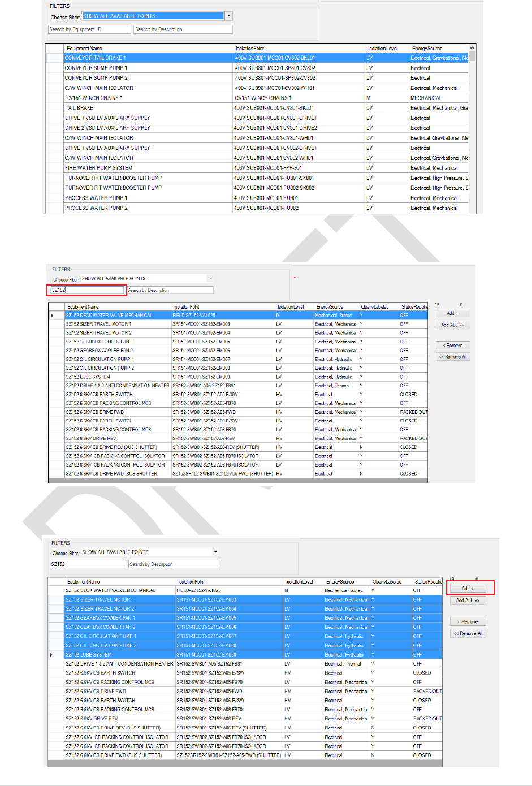
Task: Select CONVEYOR SUMP PUMP 2 row
Action: click(257, 78)
